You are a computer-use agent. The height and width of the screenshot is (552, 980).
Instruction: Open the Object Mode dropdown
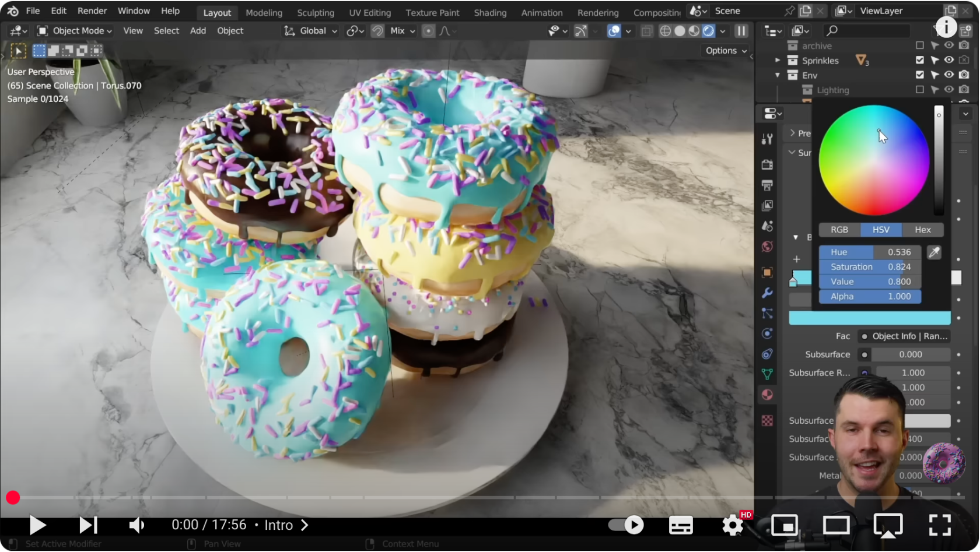click(74, 31)
